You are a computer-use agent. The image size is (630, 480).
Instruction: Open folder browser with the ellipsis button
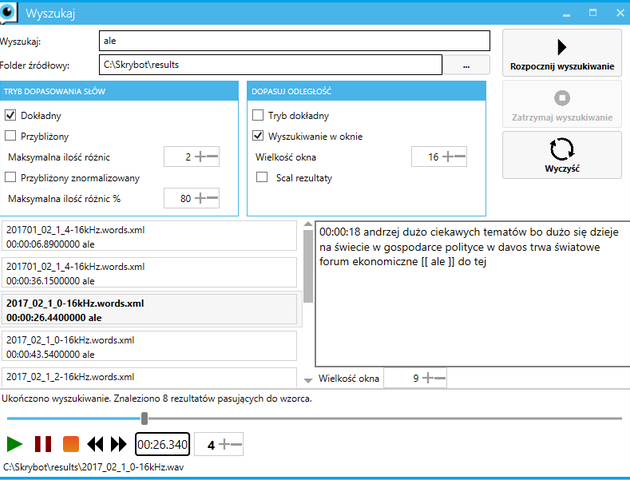pyautogui.click(x=466, y=65)
